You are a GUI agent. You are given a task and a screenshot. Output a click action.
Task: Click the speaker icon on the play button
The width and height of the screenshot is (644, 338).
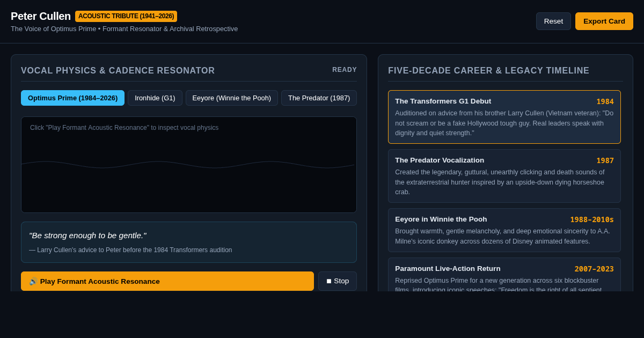pos(33,281)
